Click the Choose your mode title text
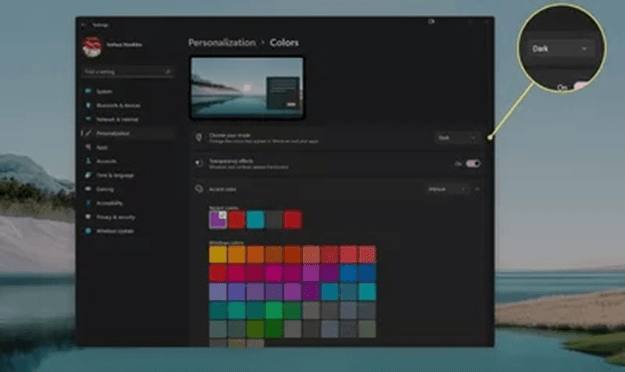 tap(230, 135)
